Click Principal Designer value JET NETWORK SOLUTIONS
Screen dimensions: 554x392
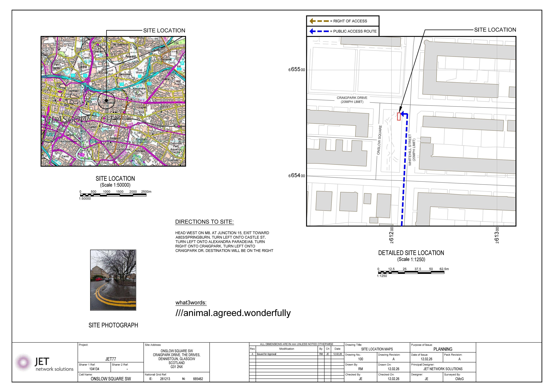(443, 369)
